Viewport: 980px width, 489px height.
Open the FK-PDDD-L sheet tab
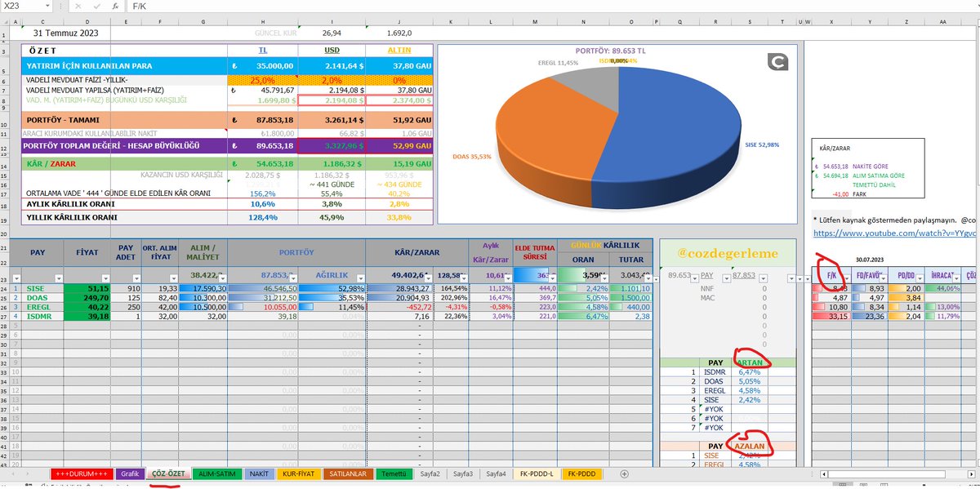tap(537, 473)
